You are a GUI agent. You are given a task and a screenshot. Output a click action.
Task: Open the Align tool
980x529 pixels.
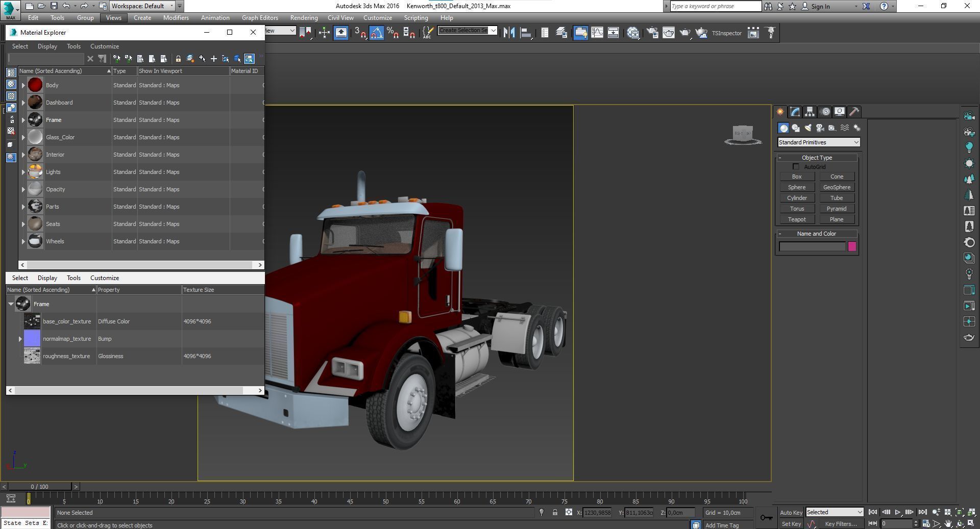click(525, 33)
